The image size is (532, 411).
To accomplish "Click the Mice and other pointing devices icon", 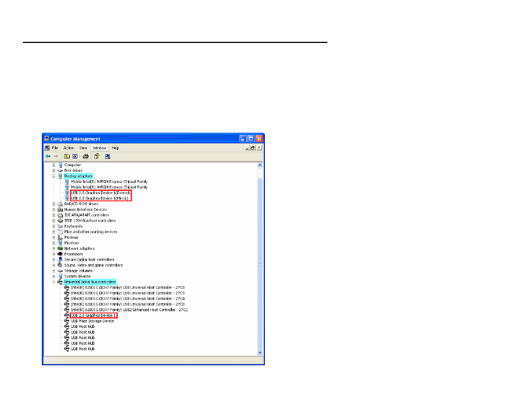I will coord(60,232).
